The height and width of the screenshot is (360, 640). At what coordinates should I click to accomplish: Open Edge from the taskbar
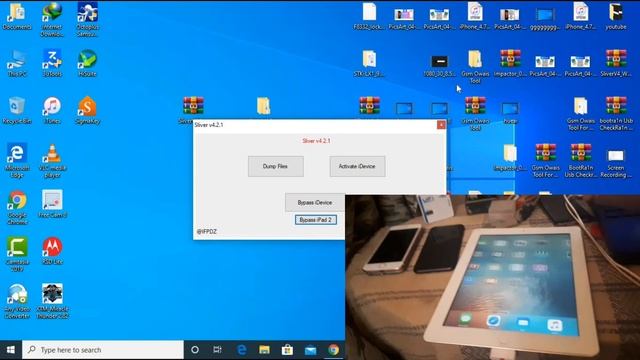tap(242, 350)
